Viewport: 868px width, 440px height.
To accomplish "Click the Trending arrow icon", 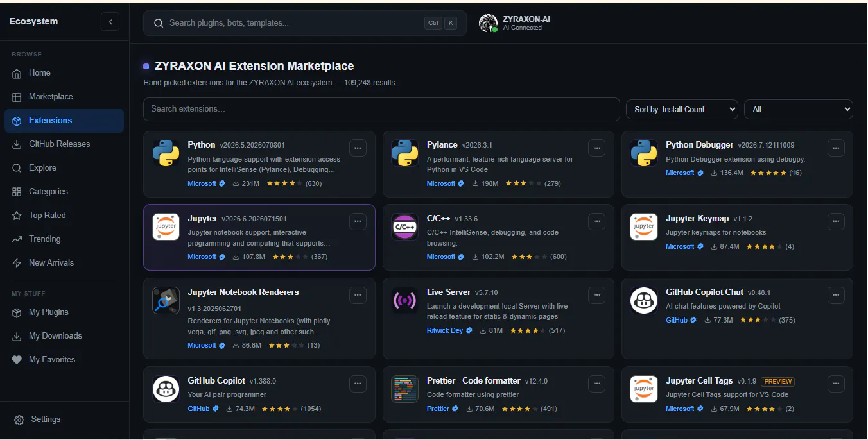I will [x=17, y=239].
